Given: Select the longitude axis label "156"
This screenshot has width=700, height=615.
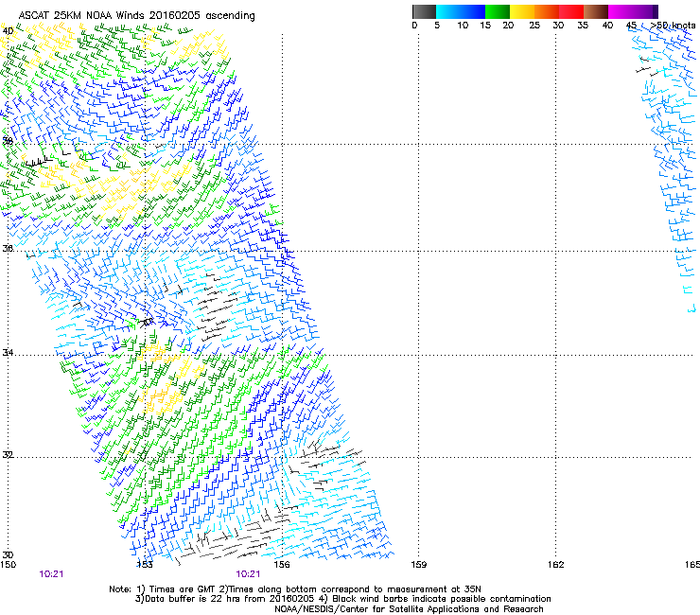Looking at the screenshot, I should coord(282,565).
